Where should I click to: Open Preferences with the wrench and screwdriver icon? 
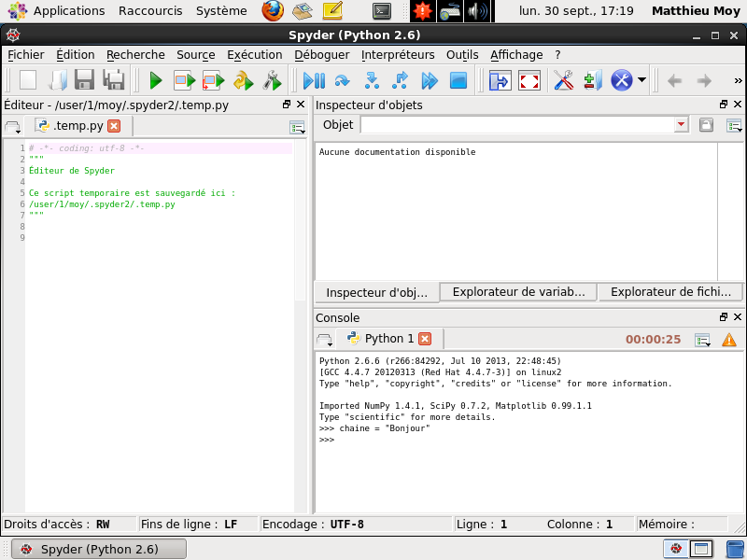click(564, 80)
